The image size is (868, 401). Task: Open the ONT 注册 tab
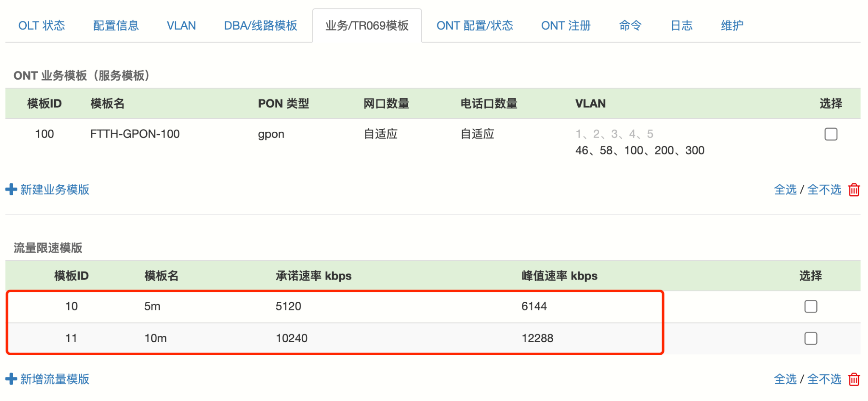point(565,25)
